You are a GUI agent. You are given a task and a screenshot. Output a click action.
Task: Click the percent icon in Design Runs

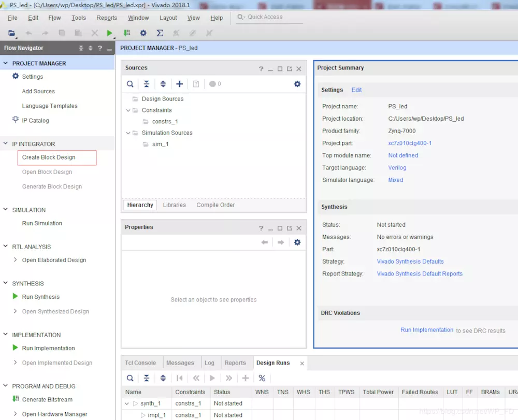pos(262,378)
